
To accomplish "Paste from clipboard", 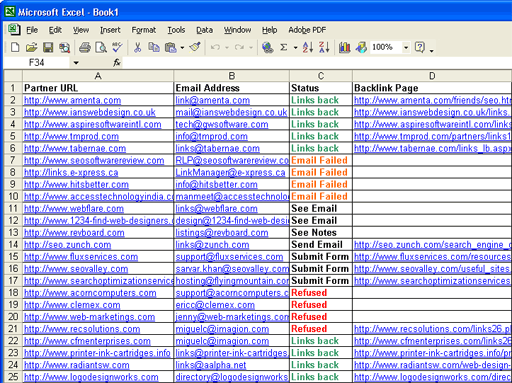I will [171, 47].
